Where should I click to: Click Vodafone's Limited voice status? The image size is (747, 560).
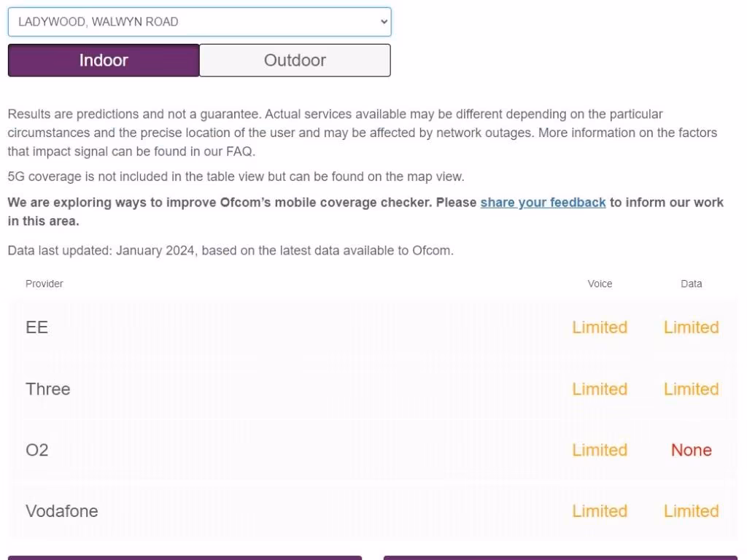pyautogui.click(x=600, y=511)
